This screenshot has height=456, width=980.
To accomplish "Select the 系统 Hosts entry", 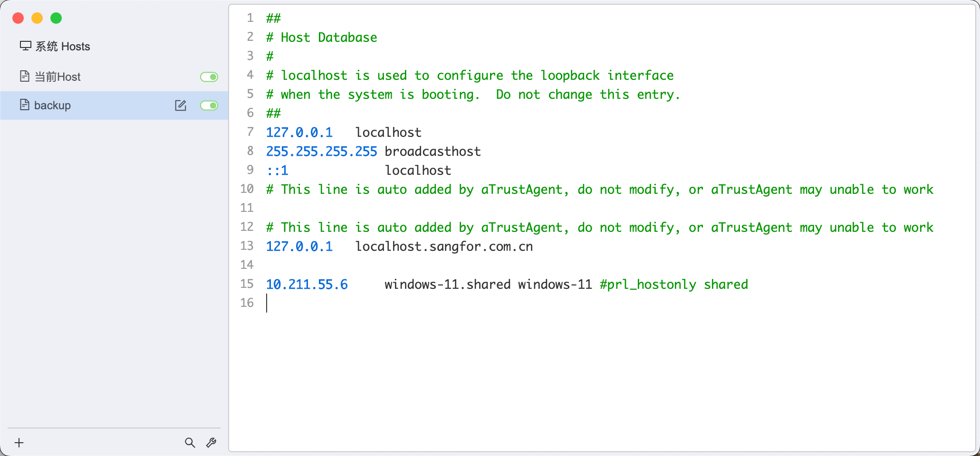I will pyautogui.click(x=63, y=47).
